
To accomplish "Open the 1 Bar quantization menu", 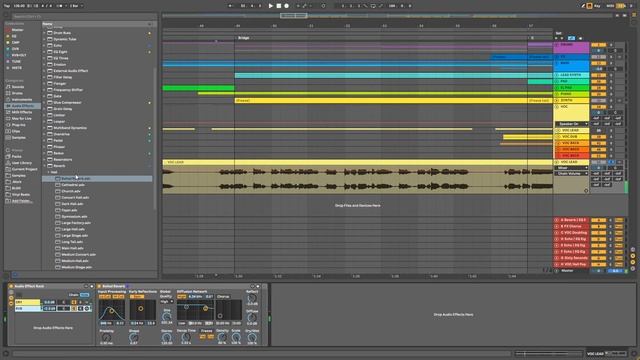I will [x=76, y=6].
